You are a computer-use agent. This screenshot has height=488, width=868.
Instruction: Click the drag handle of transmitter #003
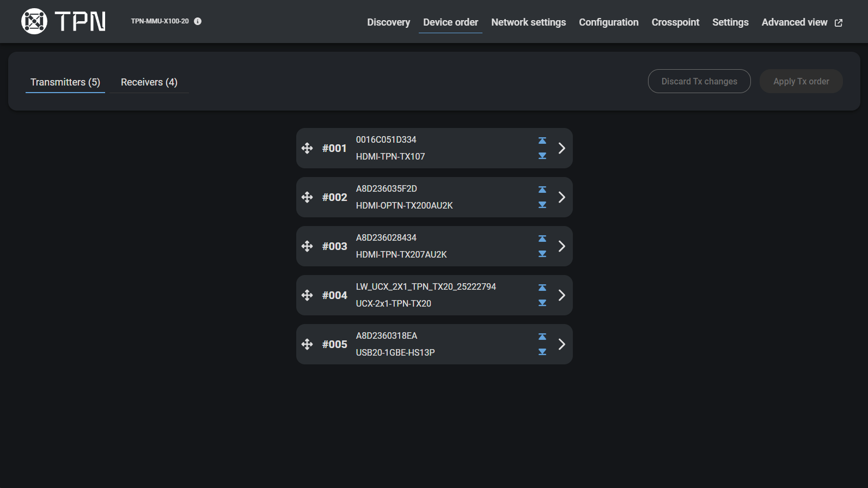307,246
